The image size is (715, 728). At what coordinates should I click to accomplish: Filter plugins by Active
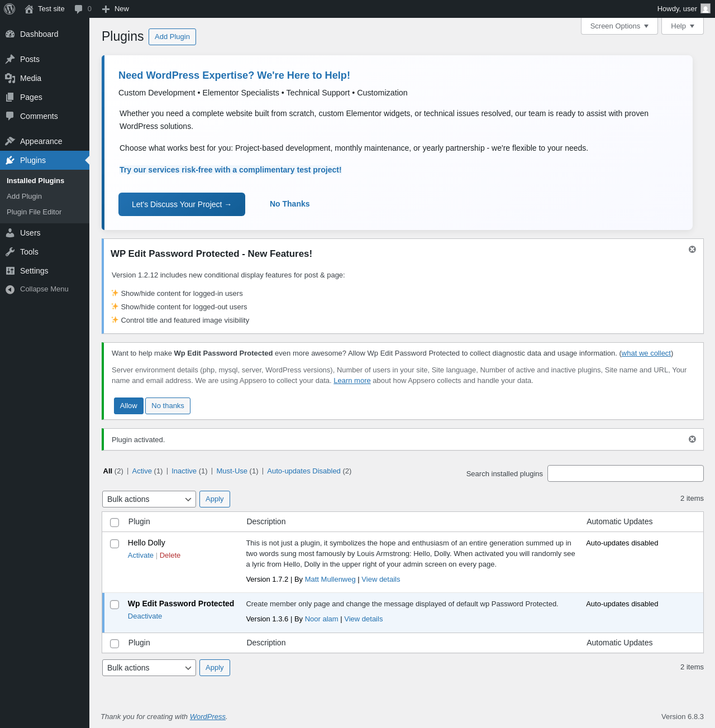[x=142, y=471]
